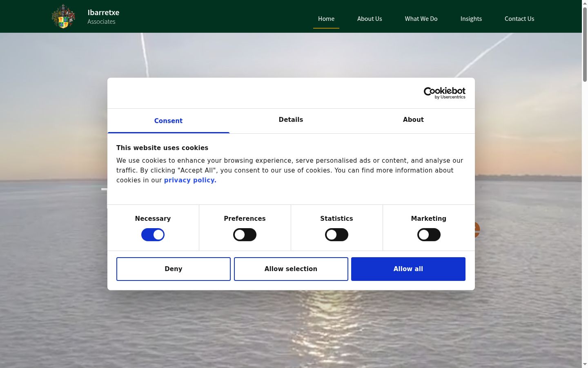Click the page vertical scrollbar thumb
The width and height of the screenshot is (588, 368).
click(585, 44)
